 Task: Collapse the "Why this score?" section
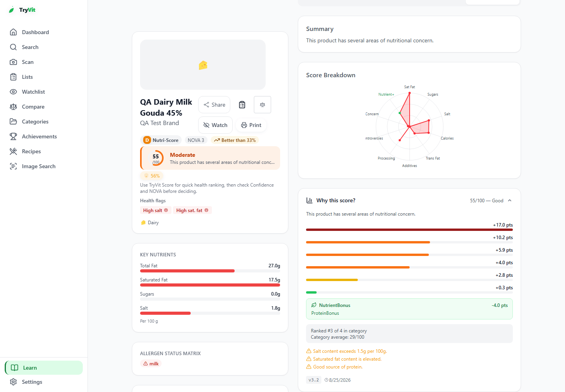tap(510, 200)
